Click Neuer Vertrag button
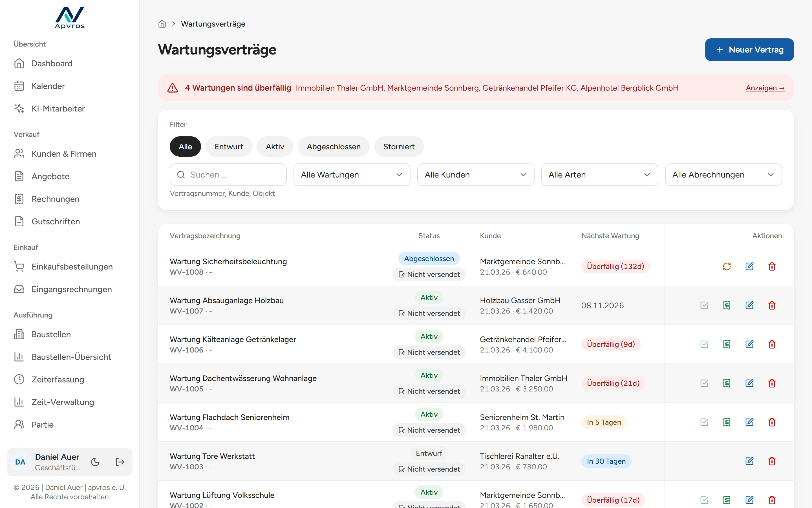 (749, 50)
